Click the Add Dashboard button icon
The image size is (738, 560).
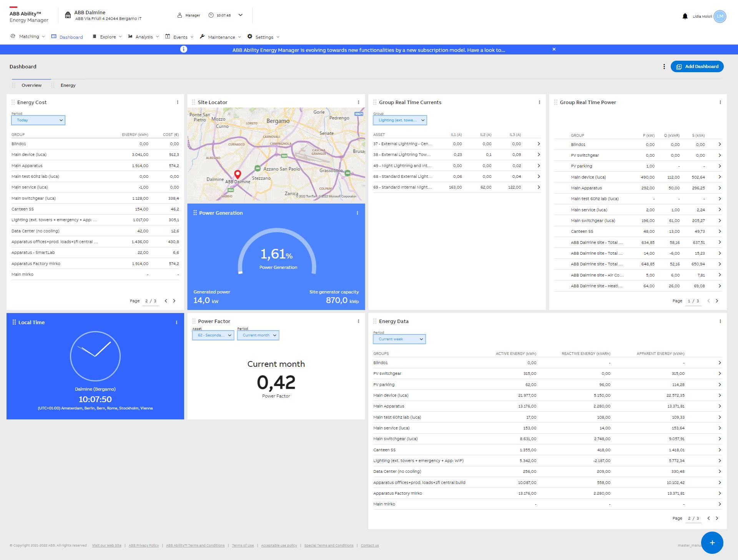pos(679,66)
